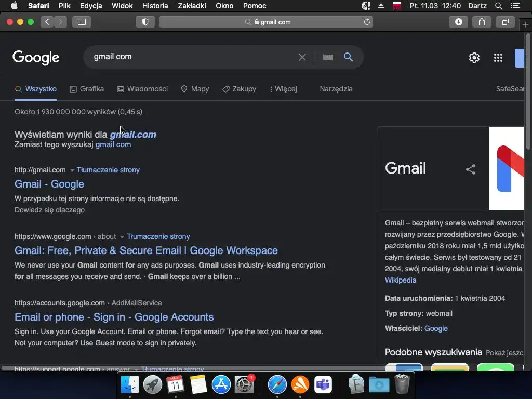Open the Google apps grid icon

coord(498,58)
